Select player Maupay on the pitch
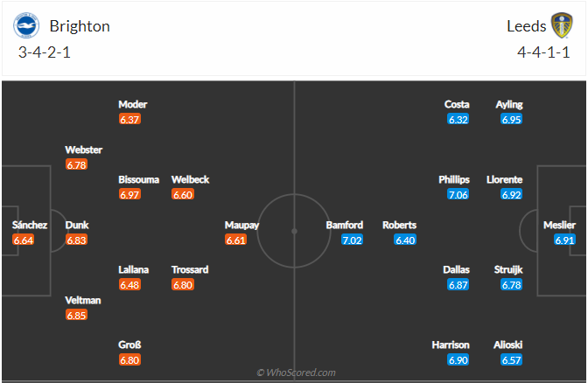This screenshot has width=588, height=383. pos(241,225)
